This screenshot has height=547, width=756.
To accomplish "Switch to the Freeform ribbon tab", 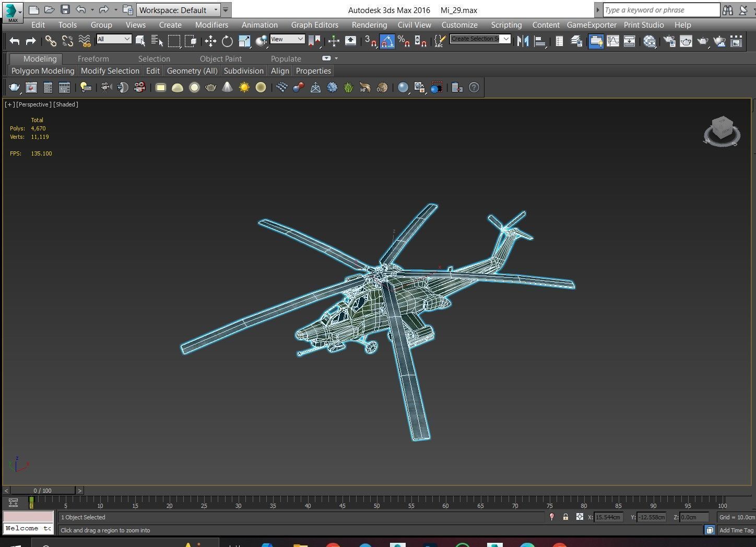I will 93,58.
